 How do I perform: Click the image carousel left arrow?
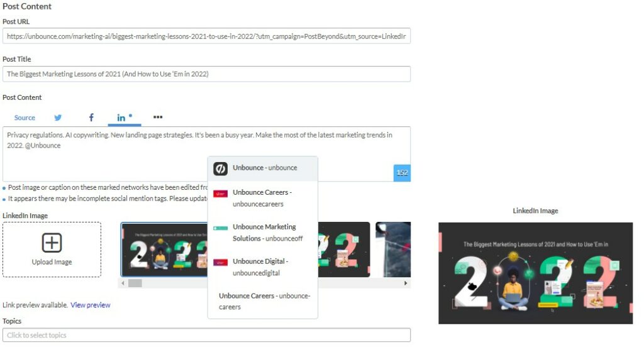[123, 283]
